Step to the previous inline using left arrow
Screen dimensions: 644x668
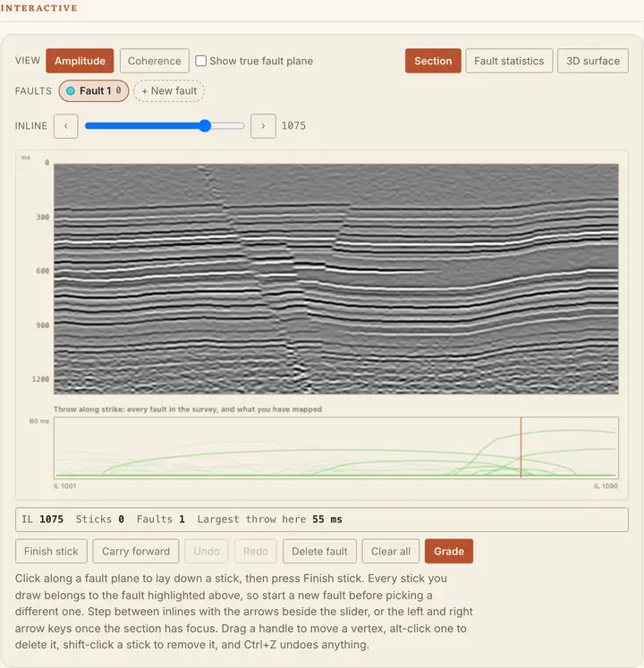tap(65, 126)
